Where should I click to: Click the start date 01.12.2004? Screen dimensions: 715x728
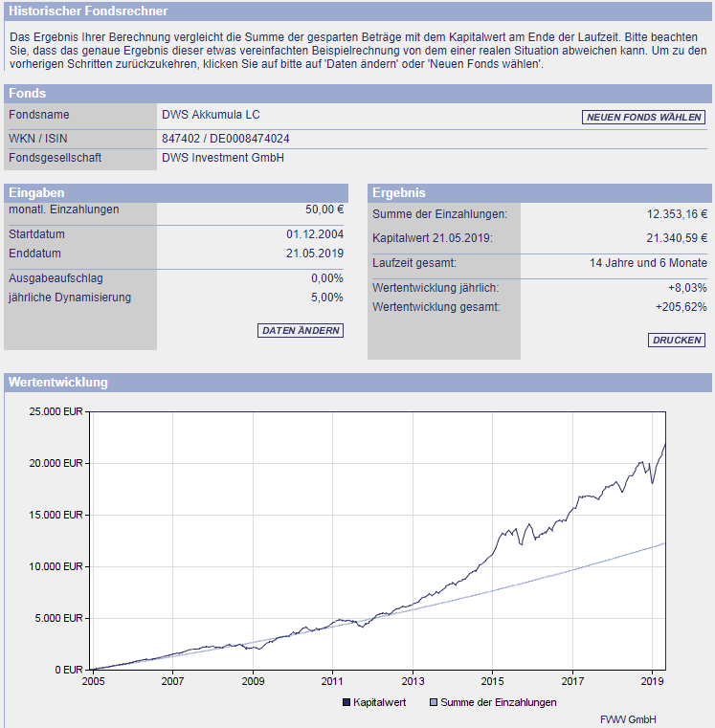(x=315, y=234)
